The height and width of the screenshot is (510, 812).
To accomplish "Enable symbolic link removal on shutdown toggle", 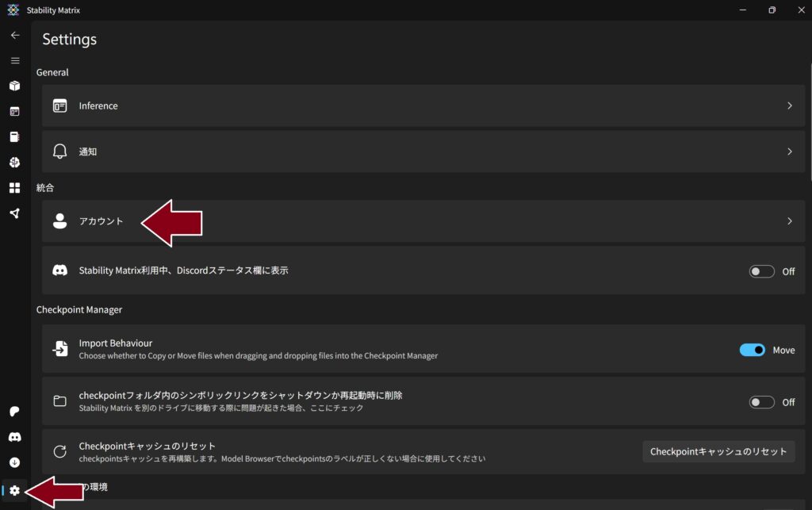I will (761, 402).
